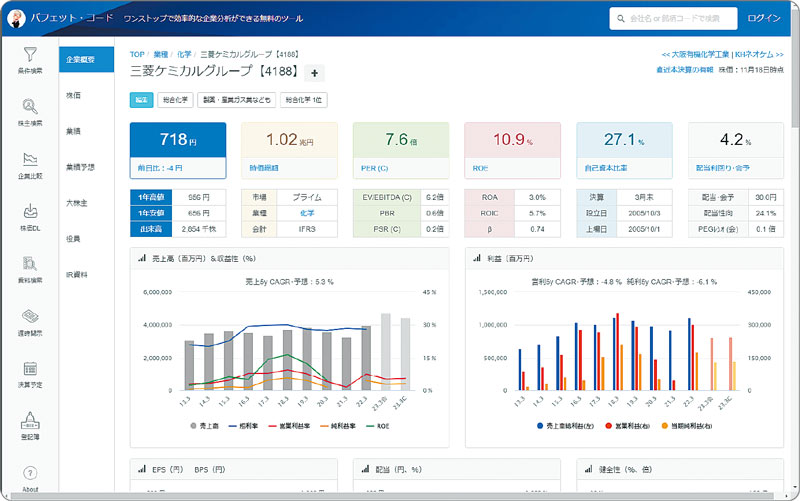Toggle the 粗利率 legend series
Viewport: 800px width, 501px height.
(x=243, y=426)
